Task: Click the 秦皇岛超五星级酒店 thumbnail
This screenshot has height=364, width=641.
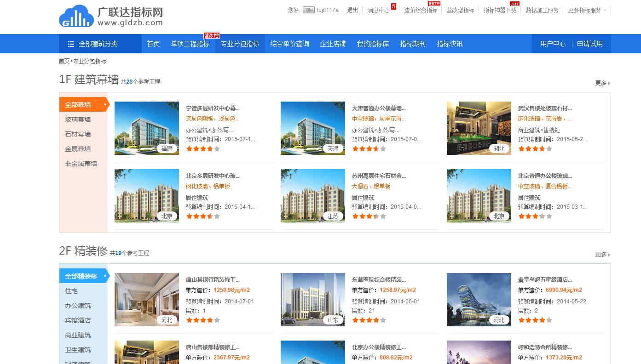Action: click(x=479, y=300)
